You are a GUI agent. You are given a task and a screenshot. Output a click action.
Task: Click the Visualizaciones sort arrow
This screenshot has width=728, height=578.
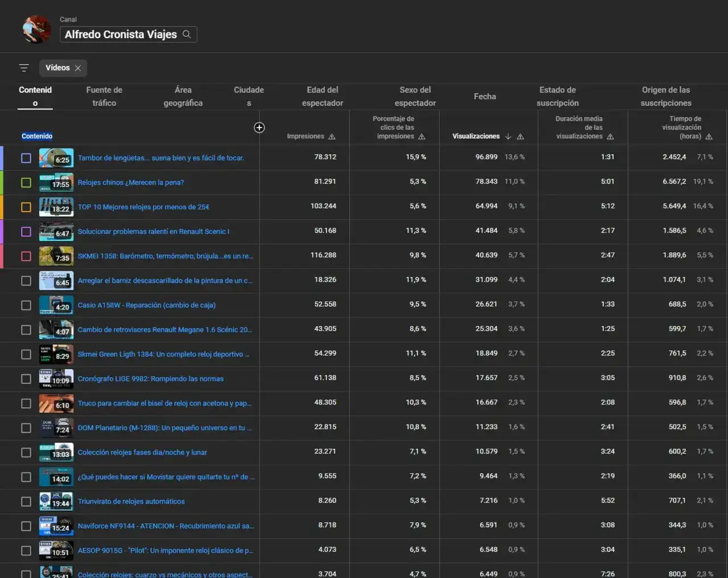[x=508, y=137]
